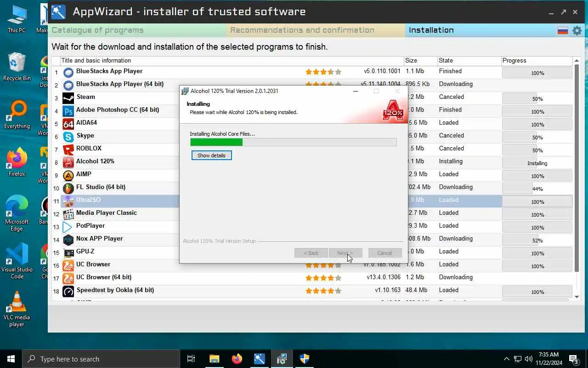Click the Back button in setup dialog

311,253
